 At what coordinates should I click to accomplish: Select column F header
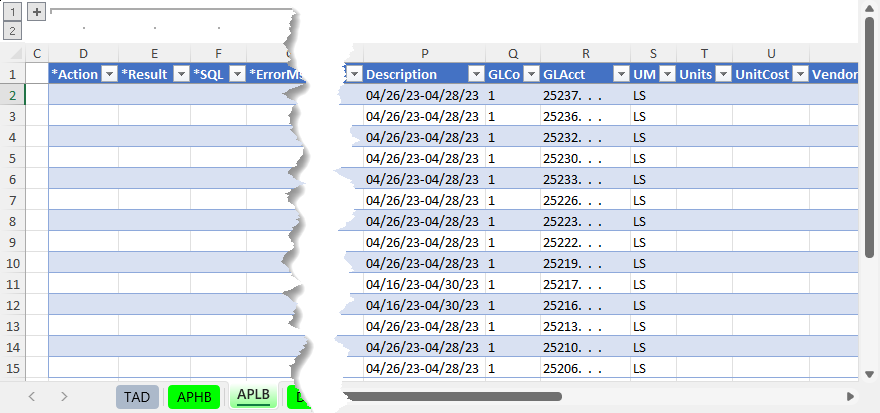(x=218, y=54)
